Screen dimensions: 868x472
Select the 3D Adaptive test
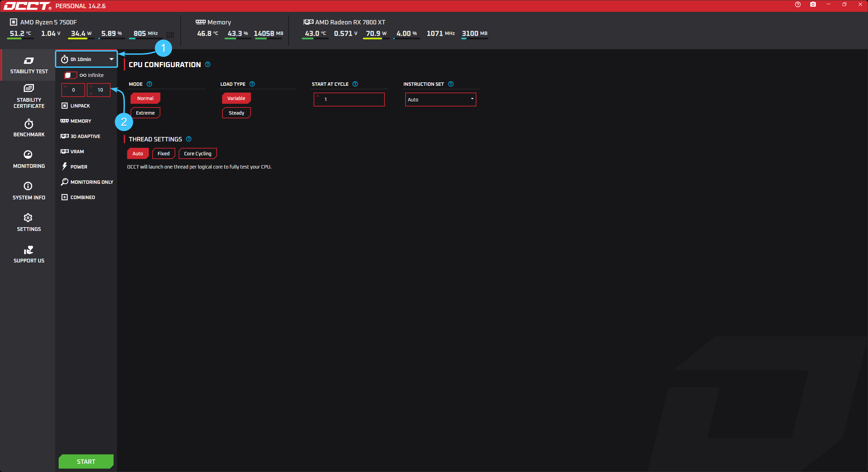click(x=85, y=136)
